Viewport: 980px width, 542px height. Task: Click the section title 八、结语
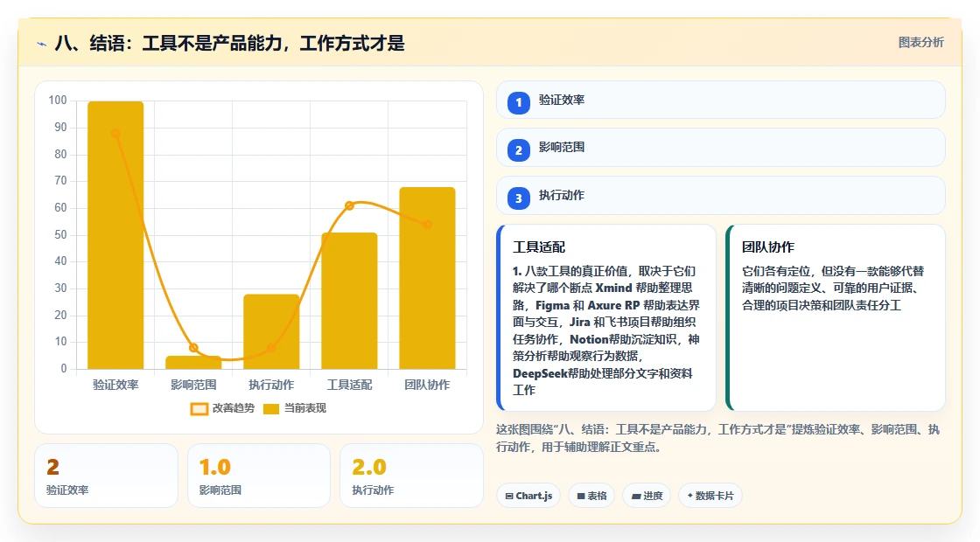coord(230,43)
